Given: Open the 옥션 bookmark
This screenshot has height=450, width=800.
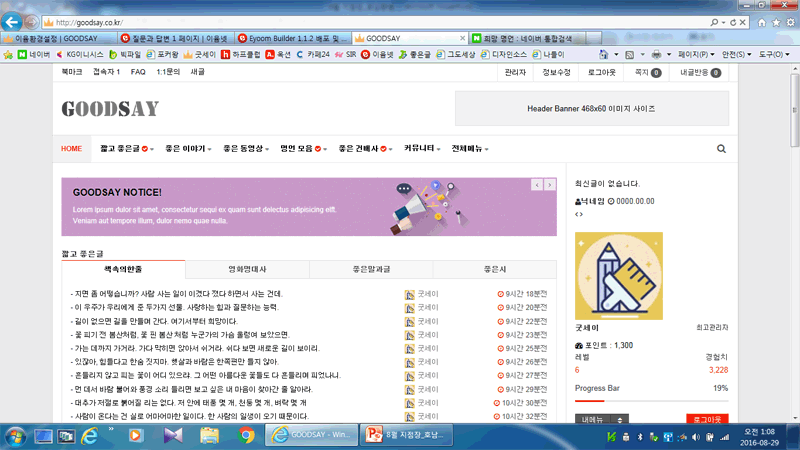Looking at the screenshot, I should coord(278,55).
